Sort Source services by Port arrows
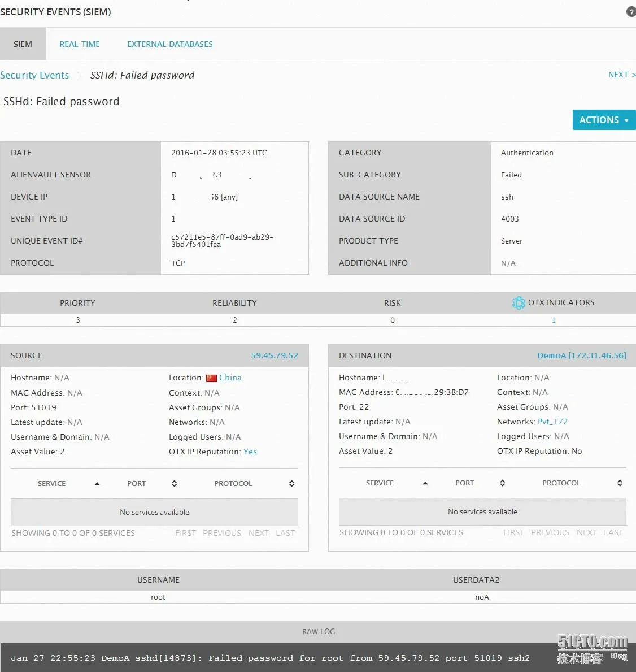Viewport: 636px width, 672px height. [175, 483]
